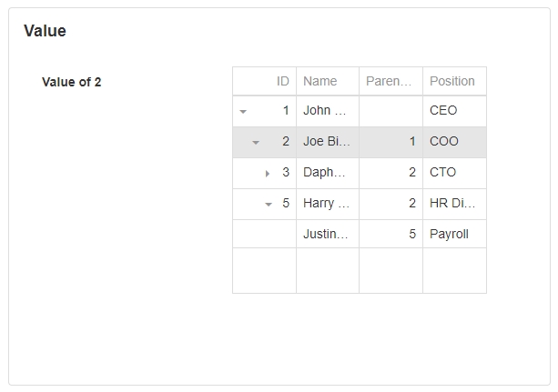The width and height of the screenshot is (558, 392).
Task: Click the empty row below Justin
Action: tap(359, 270)
